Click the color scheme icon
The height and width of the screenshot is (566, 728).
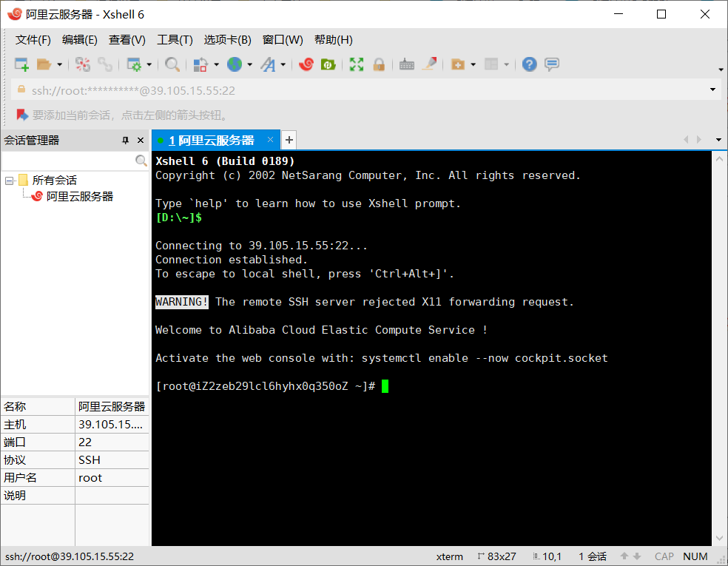pyautogui.click(x=200, y=64)
